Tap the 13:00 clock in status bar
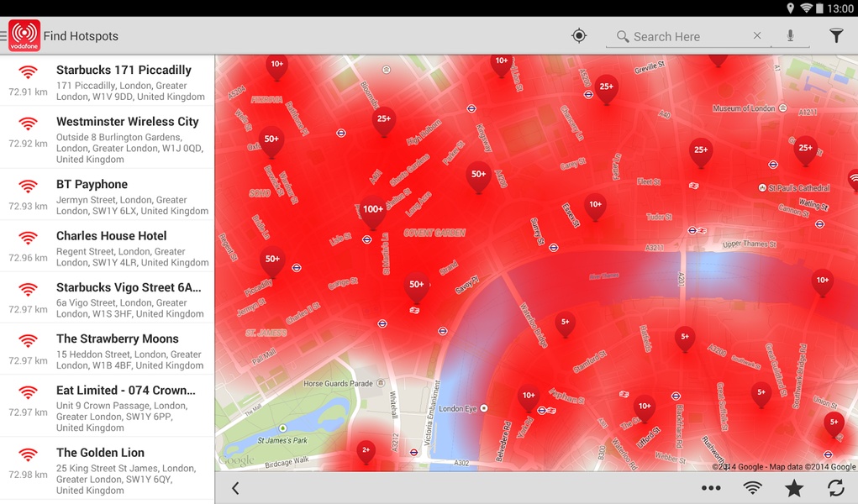 tap(840, 8)
